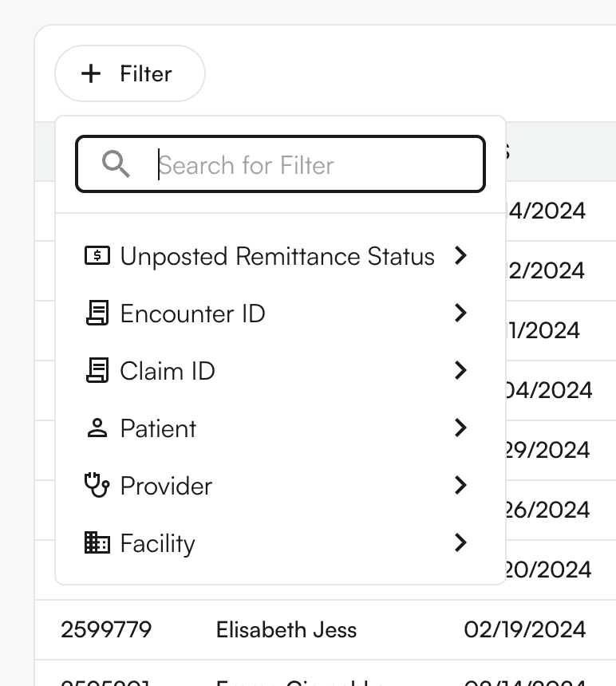Open the Patient filter chevron
The height and width of the screenshot is (686, 616).
[x=460, y=428]
